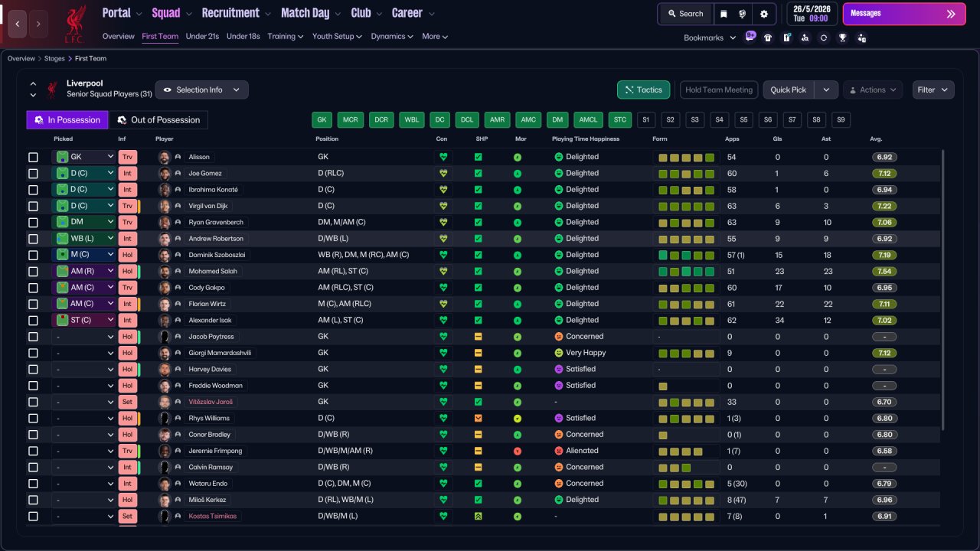Open the picked position dropdown for Giorgi Mamardashvili

83,353
